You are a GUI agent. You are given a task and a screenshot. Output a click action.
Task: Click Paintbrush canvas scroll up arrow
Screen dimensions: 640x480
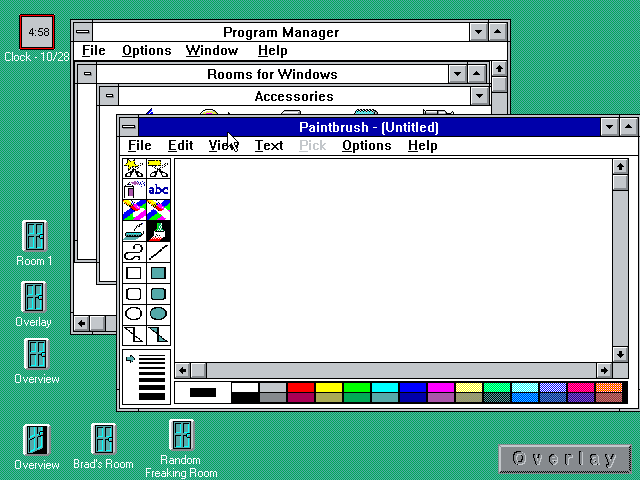coord(620,166)
